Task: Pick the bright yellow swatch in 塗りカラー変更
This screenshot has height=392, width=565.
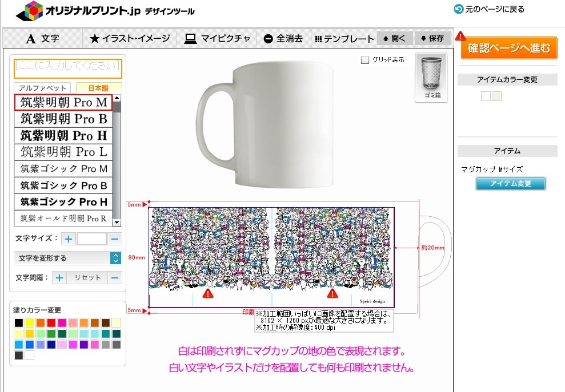Action: 30,323
